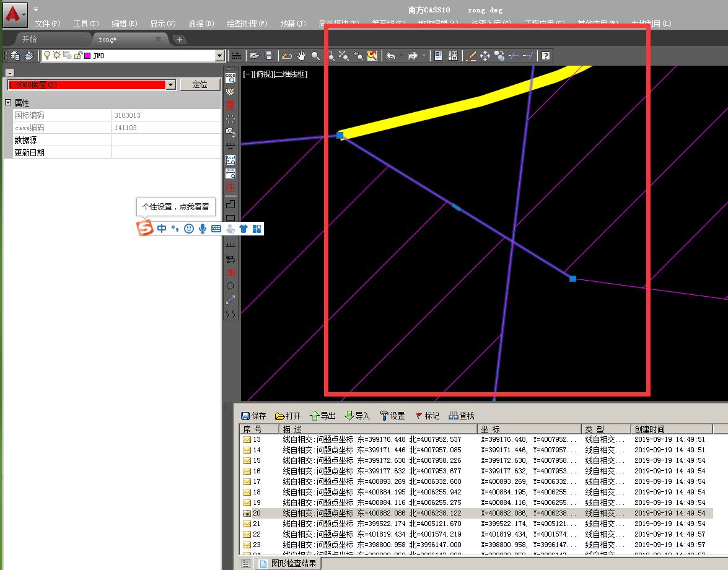This screenshot has width=728, height=570.
Task: Open drawing file via folder toolbar icon
Action: (x=255, y=56)
